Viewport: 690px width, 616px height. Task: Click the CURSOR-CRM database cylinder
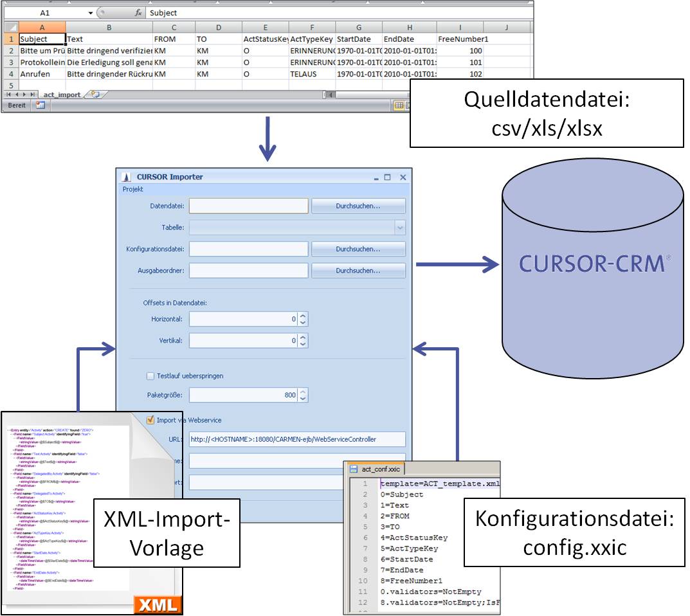592,264
